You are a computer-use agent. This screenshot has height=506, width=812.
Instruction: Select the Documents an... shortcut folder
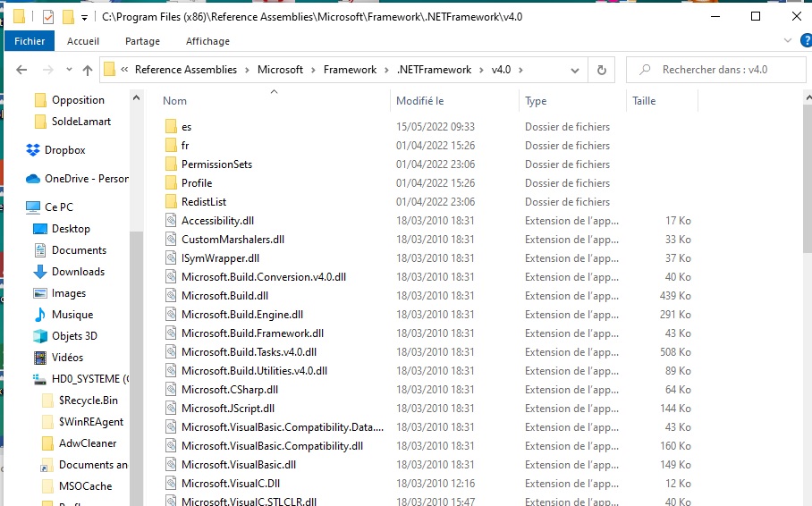93,465
